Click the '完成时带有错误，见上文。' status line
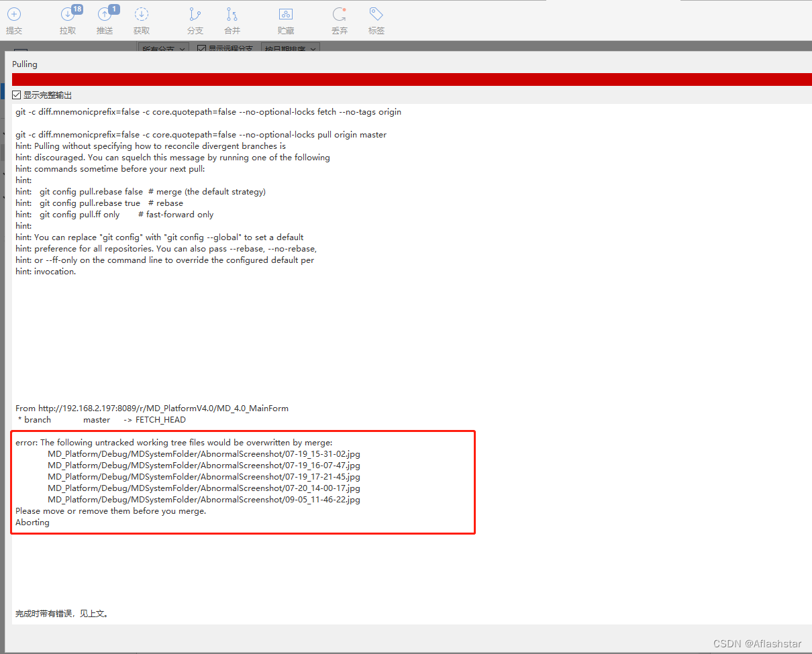Image resolution: width=812 pixels, height=654 pixels. [62, 613]
